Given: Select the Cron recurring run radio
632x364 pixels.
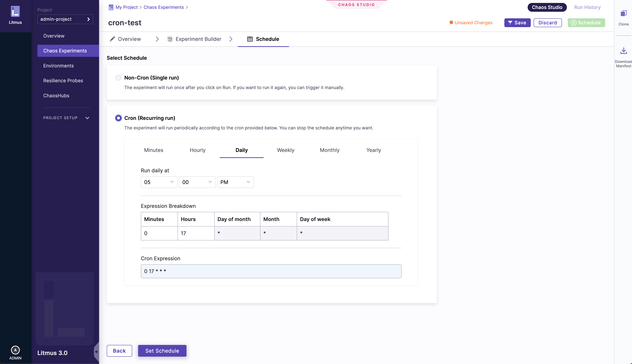Looking at the screenshot, I should [x=118, y=118].
